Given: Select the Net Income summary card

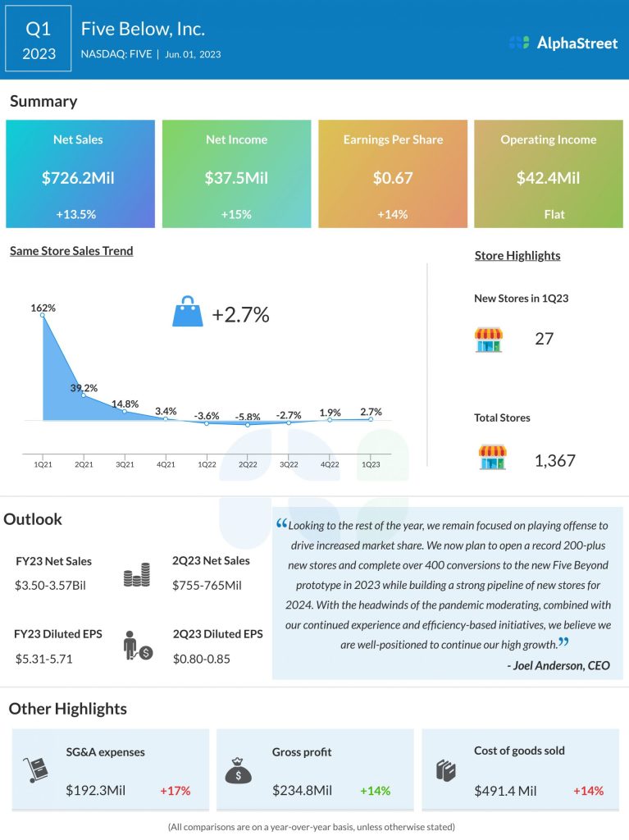Looking at the screenshot, I should point(236,174).
